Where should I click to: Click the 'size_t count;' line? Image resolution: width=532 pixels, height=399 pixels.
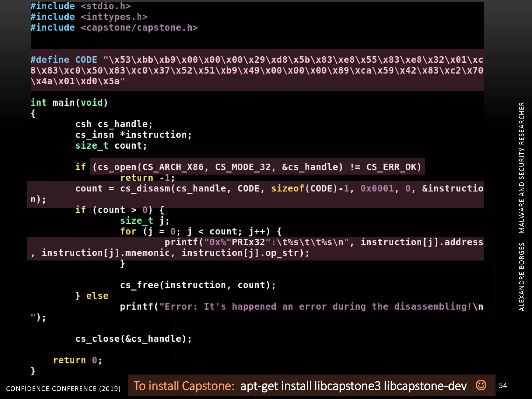[x=111, y=146]
